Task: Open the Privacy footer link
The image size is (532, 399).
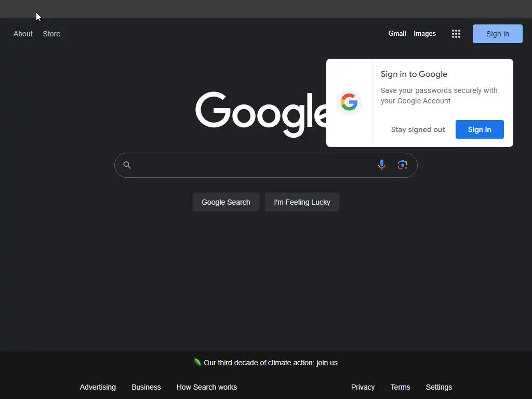Action: 363,387
